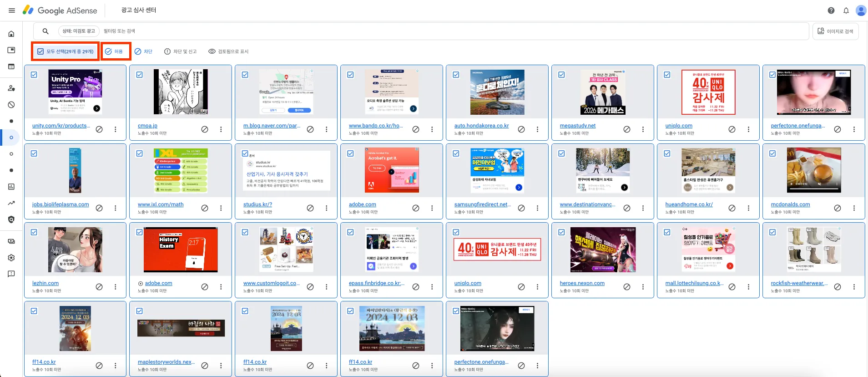Uncheck the unity.com ad checkbox

[x=34, y=75]
